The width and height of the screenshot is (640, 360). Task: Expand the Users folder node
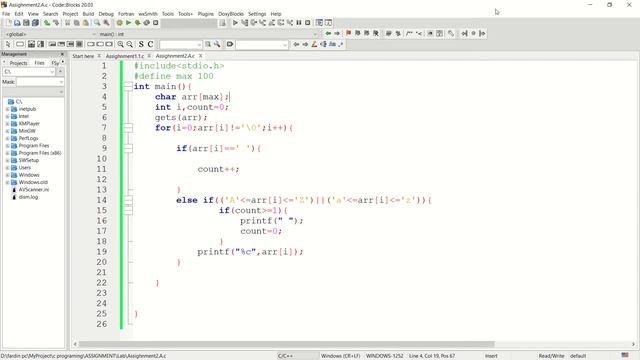click(x=7, y=168)
